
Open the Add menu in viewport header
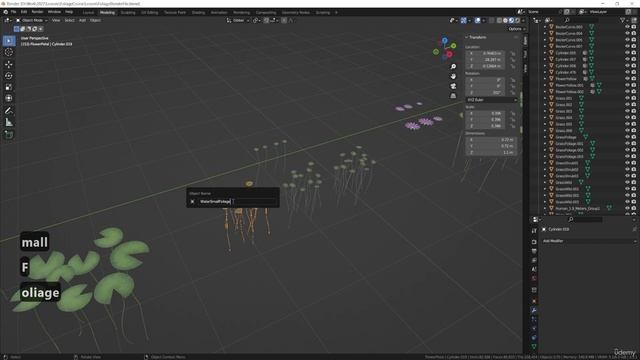tap(82, 20)
